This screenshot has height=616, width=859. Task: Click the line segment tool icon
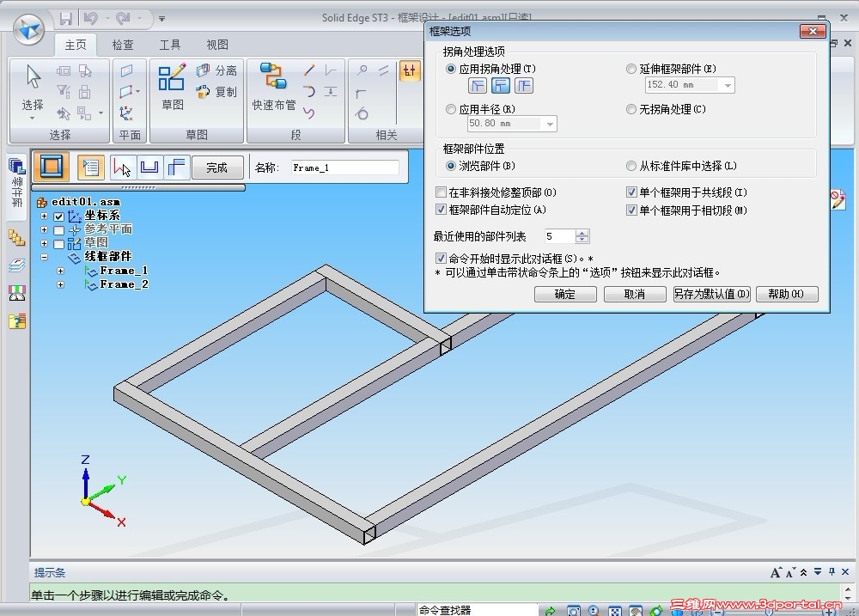(x=309, y=70)
